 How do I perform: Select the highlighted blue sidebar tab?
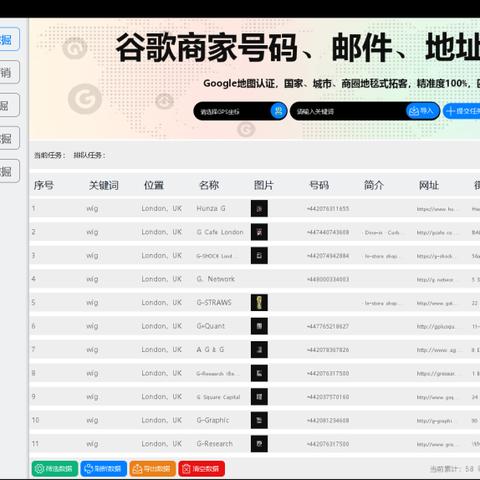[9, 39]
